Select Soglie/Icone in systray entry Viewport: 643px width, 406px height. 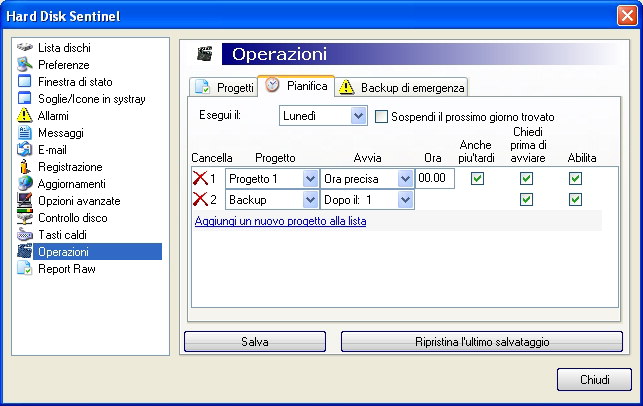(92, 99)
